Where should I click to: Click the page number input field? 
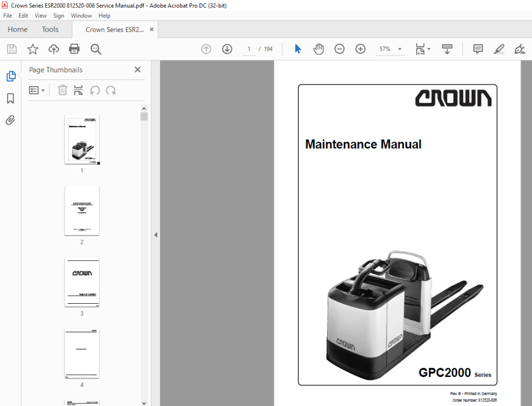click(249, 49)
